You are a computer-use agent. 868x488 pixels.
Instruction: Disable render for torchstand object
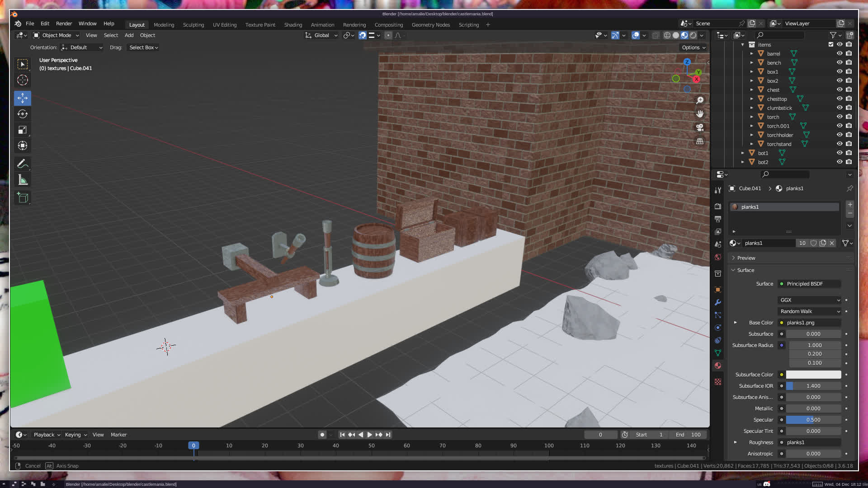point(849,144)
